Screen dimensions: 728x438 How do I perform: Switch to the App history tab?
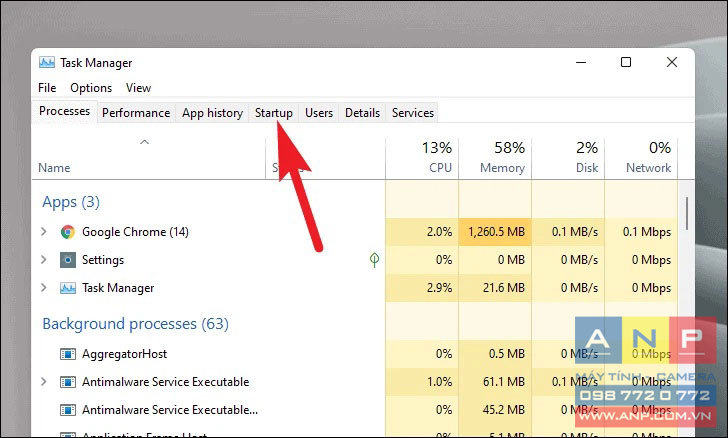point(212,113)
